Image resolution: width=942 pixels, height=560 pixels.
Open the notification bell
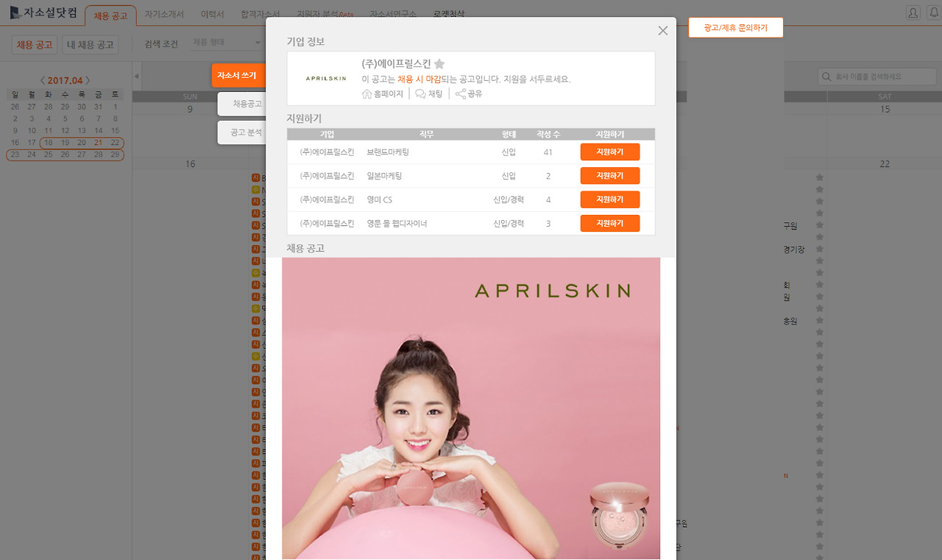[934, 13]
